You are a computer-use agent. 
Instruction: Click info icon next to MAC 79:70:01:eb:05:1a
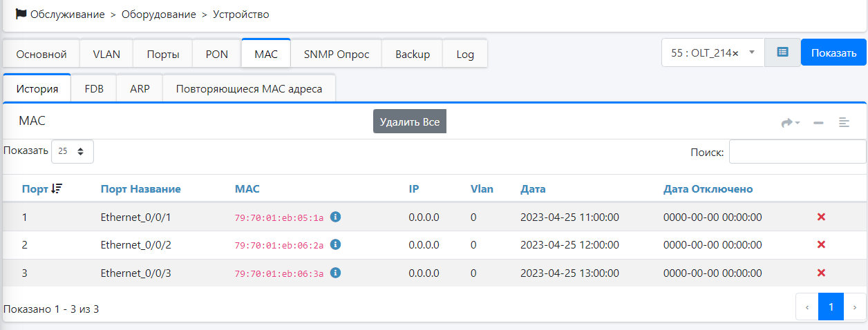tap(335, 217)
